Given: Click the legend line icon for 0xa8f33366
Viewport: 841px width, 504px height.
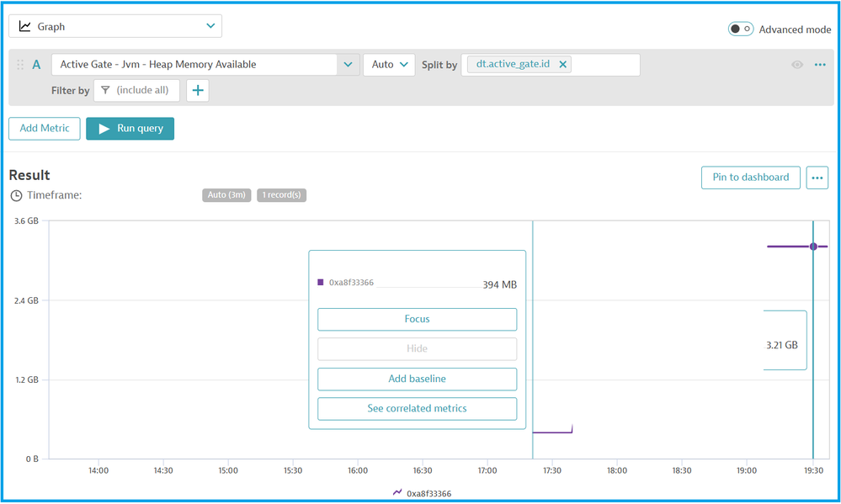Looking at the screenshot, I should [397, 493].
